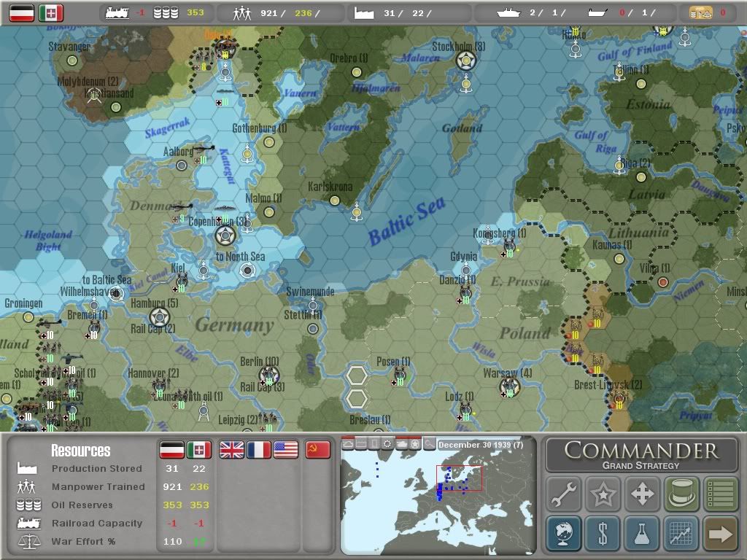Click the 'War Effort %' row label
747x560 pixels.
tap(83, 542)
